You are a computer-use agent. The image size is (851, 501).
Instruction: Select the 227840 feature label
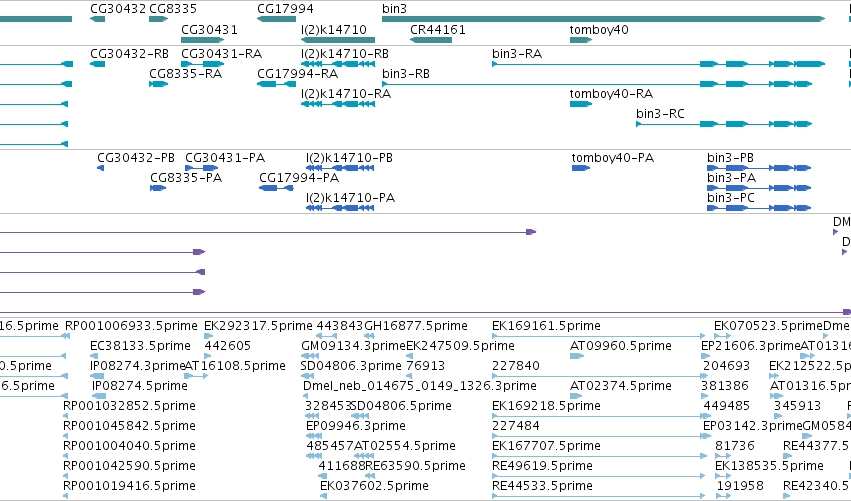pos(516,366)
